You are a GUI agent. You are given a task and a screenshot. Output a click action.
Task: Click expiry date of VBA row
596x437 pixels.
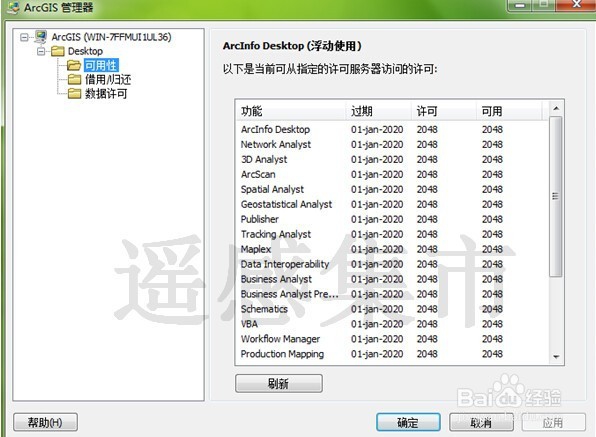click(377, 324)
